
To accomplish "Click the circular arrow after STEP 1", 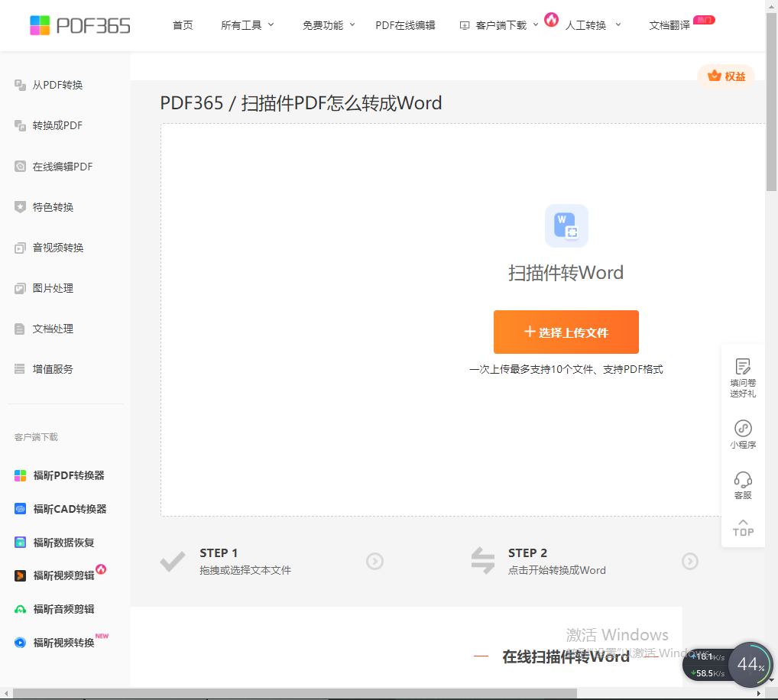I will [x=374, y=561].
